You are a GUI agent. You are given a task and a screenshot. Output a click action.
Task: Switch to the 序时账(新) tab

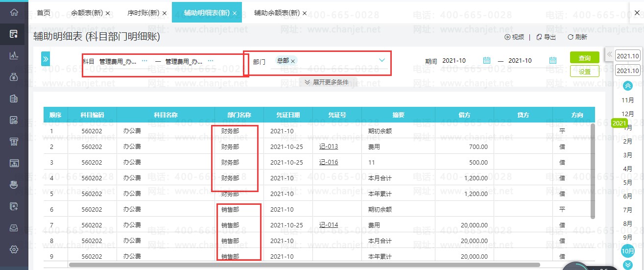143,13
